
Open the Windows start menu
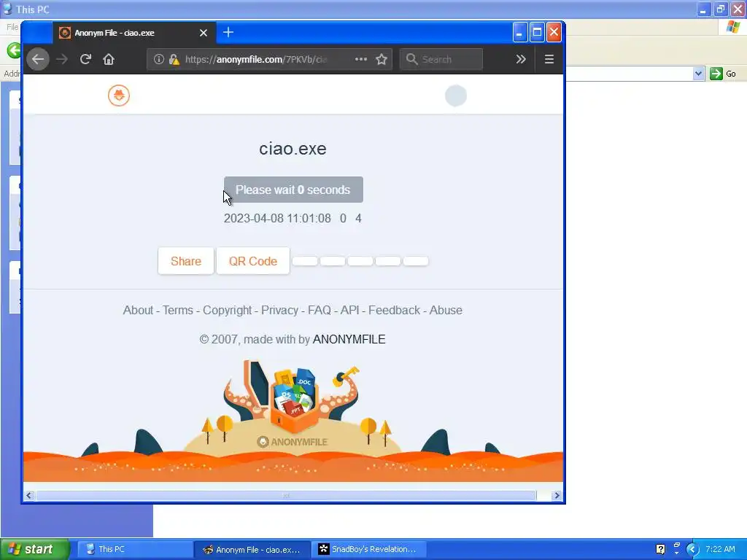click(x=35, y=549)
